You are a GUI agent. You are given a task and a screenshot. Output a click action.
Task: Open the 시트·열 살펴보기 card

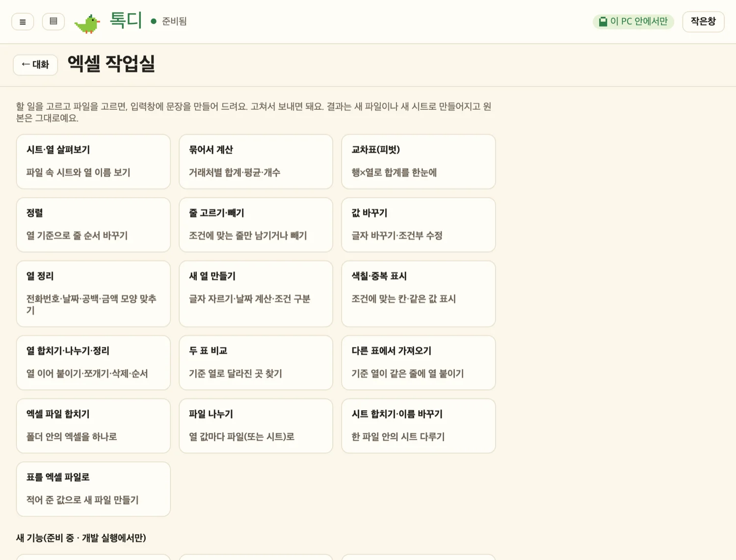click(93, 161)
